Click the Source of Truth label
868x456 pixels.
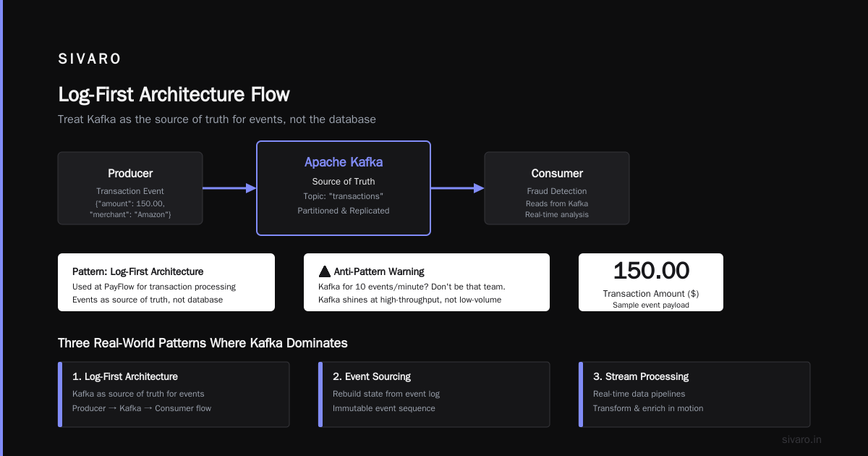pyautogui.click(x=344, y=182)
